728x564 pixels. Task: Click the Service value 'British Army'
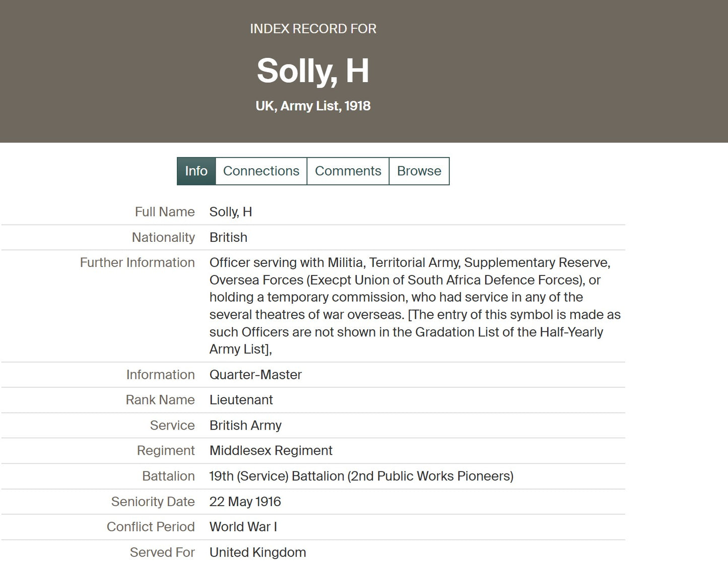[245, 426]
